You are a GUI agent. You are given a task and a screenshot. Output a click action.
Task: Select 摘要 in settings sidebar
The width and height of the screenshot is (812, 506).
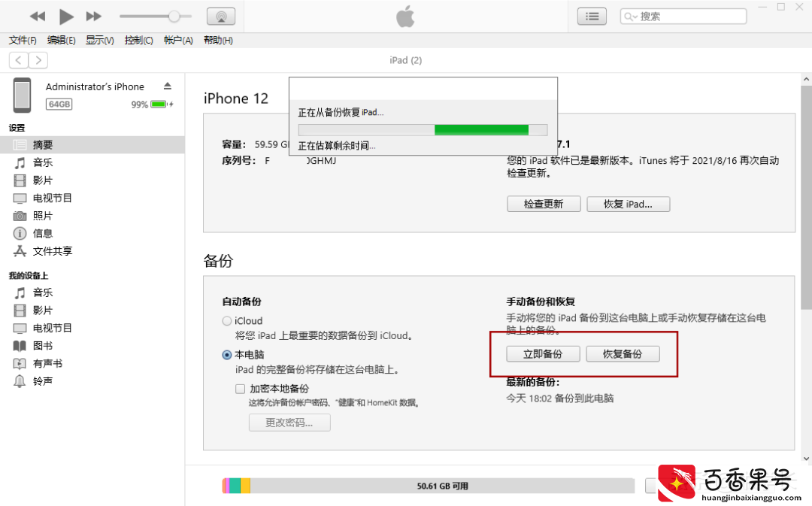click(92, 145)
